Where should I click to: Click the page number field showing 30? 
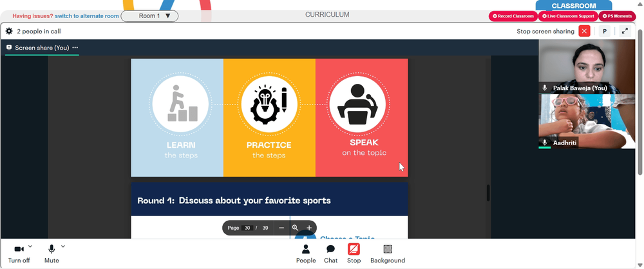click(x=247, y=228)
